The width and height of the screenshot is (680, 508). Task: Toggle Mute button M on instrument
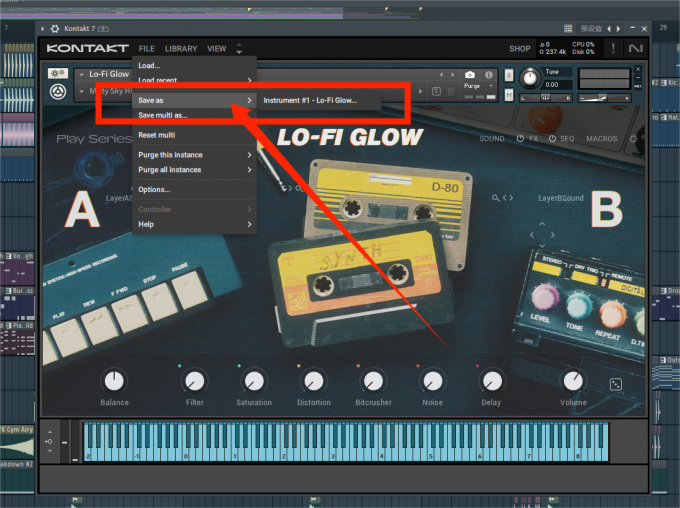coord(509,94)
